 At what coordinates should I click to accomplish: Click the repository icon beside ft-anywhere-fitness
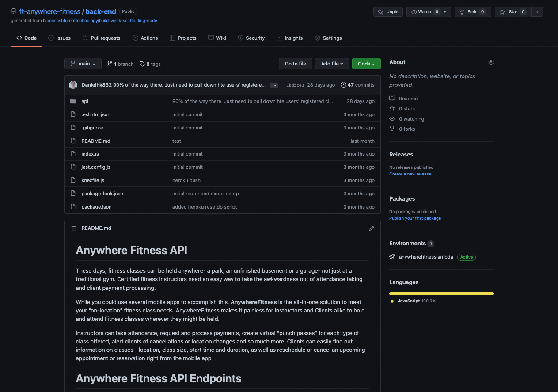14,12
